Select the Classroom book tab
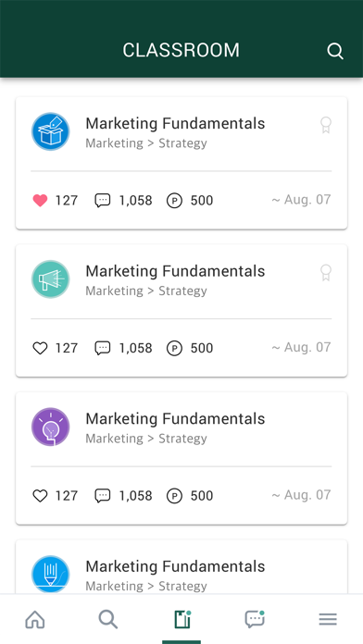Screen dimensions: 363x644 [181, 619]
